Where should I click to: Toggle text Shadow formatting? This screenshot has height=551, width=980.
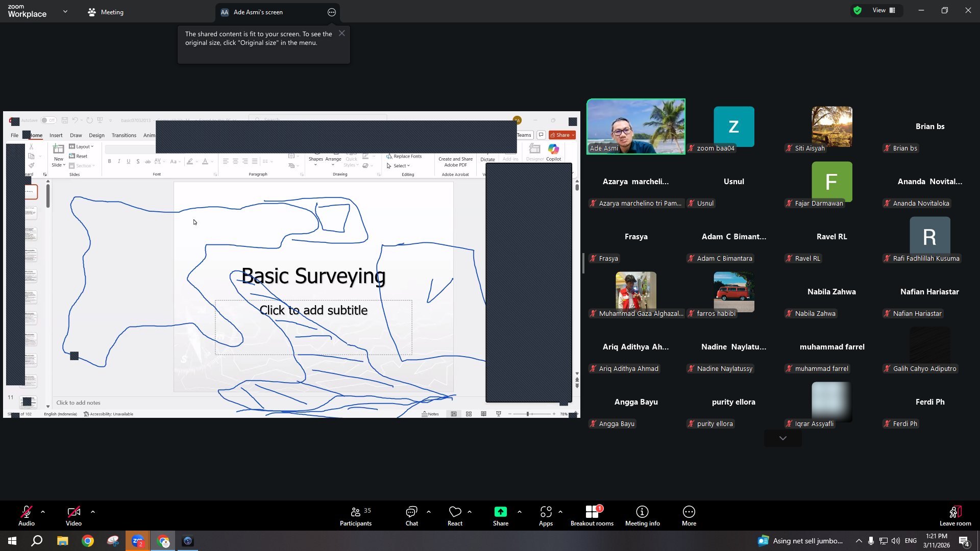point(138,161)
